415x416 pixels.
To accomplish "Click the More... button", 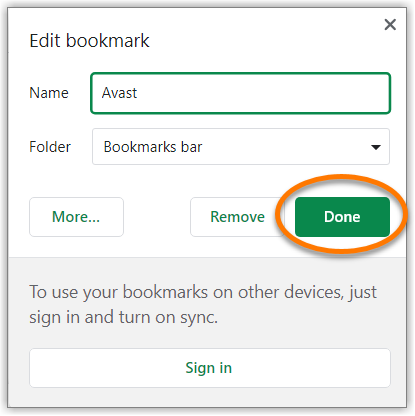I will click(x=76, y=217).
